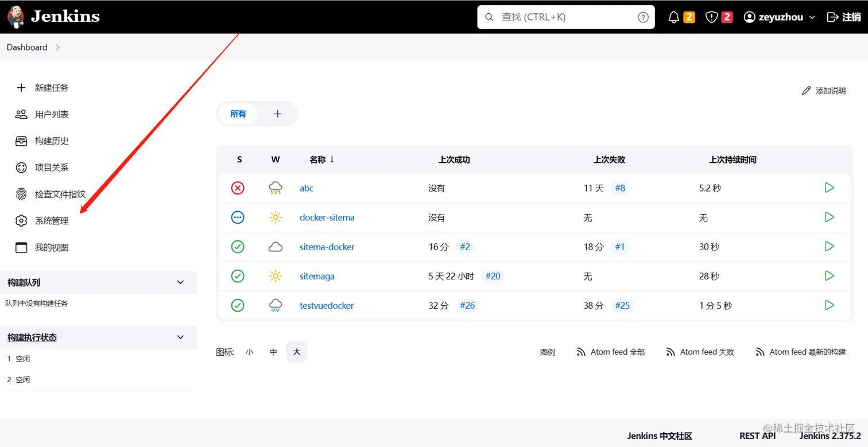The height and width of the screenshot is (447, 868).
Task: Open failed build #25 of testvuedocker
Action: pos(622,305)
